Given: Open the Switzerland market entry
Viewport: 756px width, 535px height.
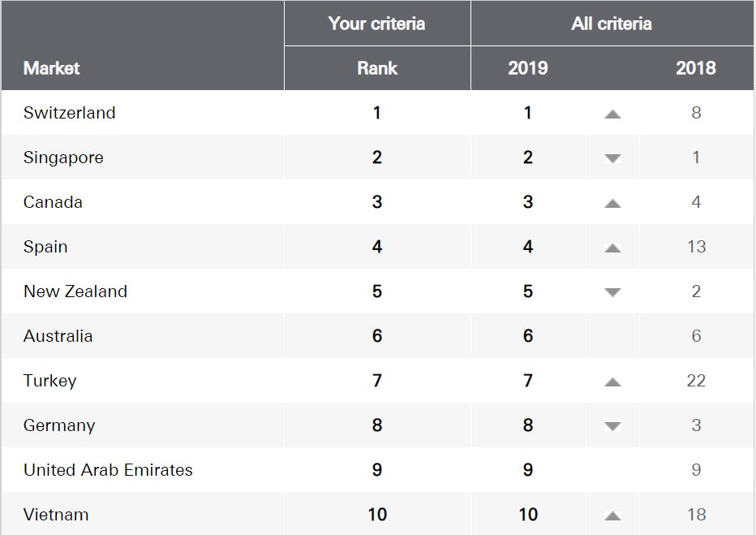Looking at the screenshot, I should coord(70,112).
